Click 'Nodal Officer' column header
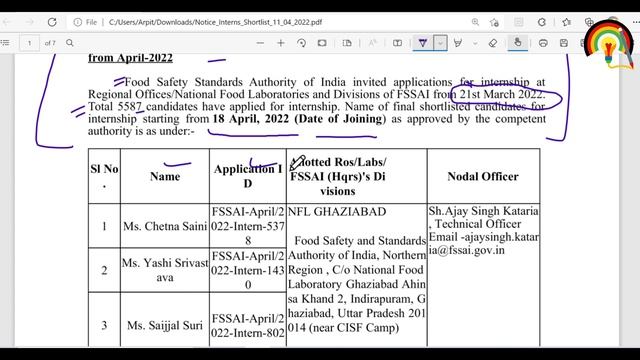The width and height of the screenshot is (640, 360). point(483,176)
